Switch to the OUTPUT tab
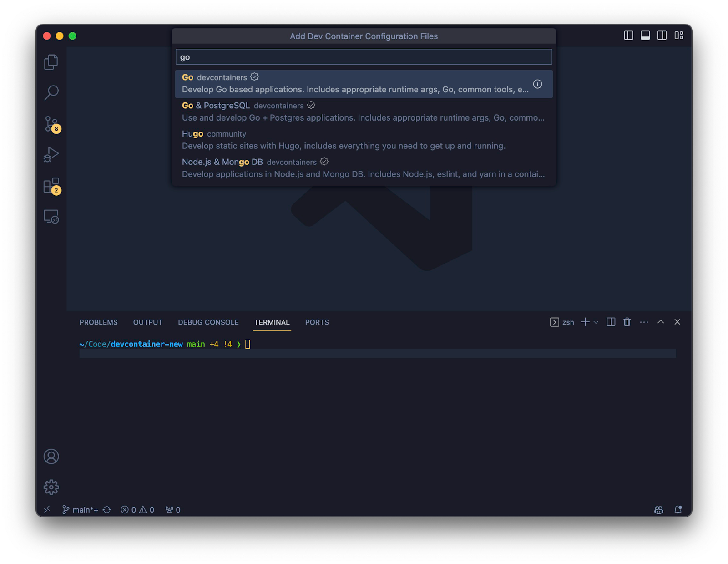Screen dimensions: 728x564 pyautogui.click(x=147, y=322)
